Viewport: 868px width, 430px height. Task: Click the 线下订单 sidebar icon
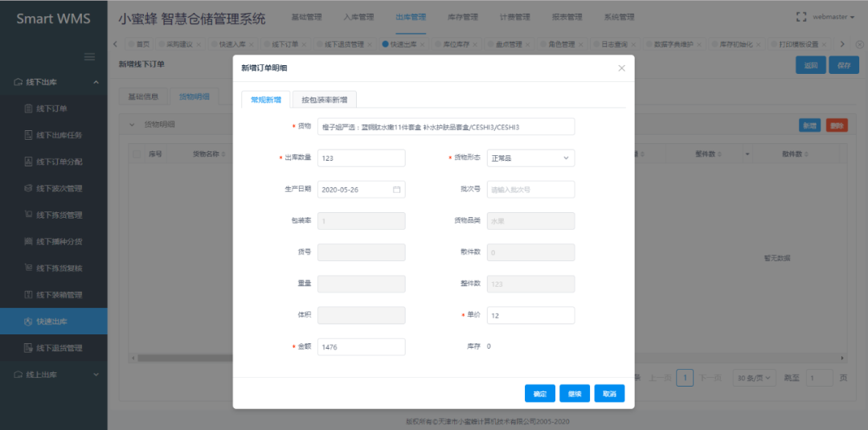[29, 109]
